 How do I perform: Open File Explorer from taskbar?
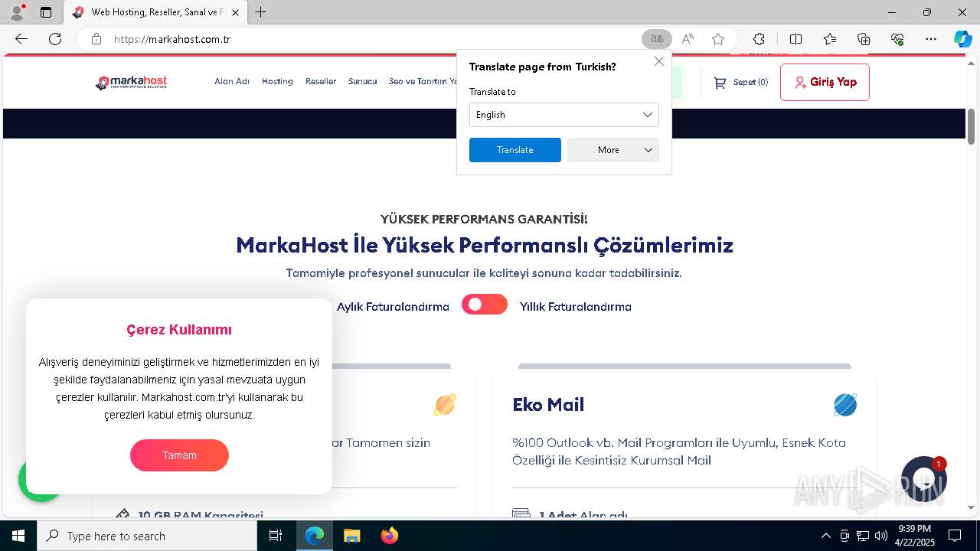tap(351, 536)
